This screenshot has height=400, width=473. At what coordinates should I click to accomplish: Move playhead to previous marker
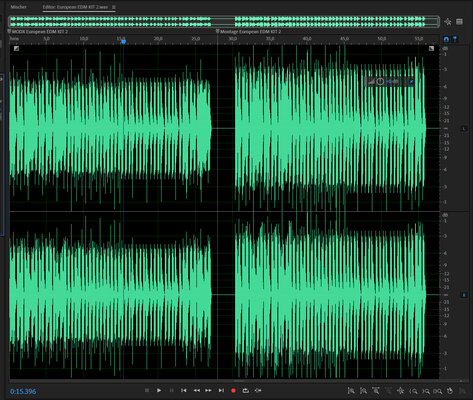click(x=184, y=390)
